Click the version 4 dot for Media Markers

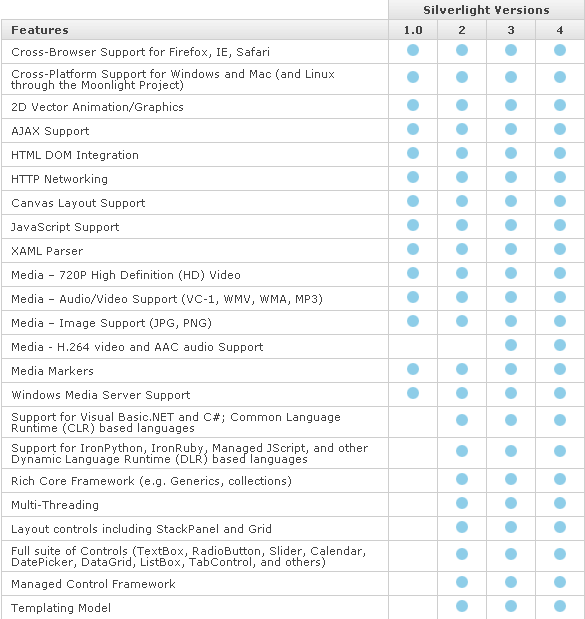pos(560,369)
